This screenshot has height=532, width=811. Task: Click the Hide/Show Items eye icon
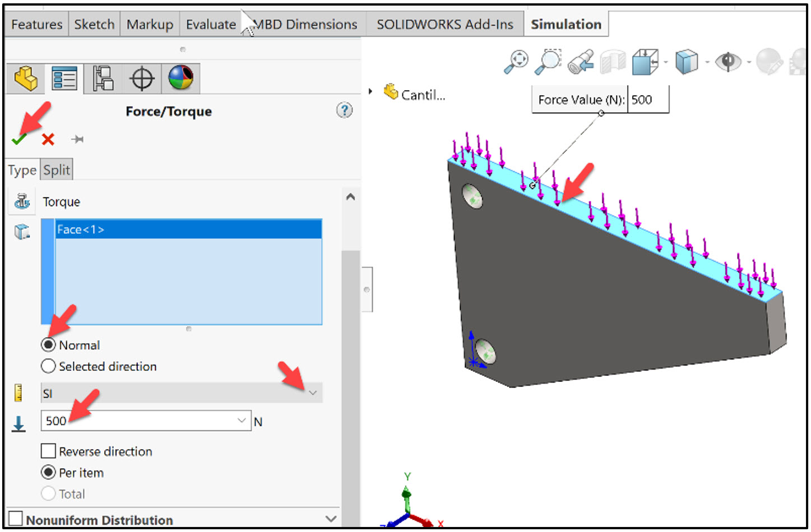tap(730, 62)
